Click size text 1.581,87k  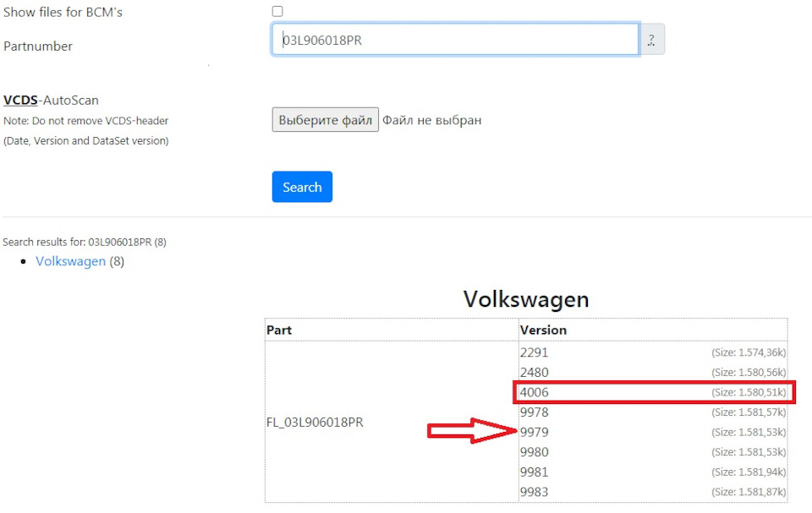(x=749, y=492)
